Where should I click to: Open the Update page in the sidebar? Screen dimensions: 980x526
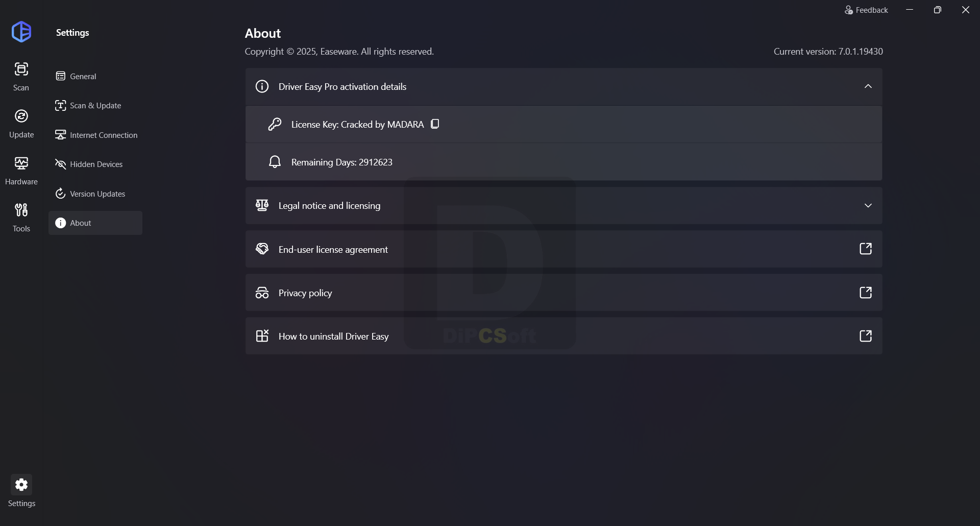21,124
